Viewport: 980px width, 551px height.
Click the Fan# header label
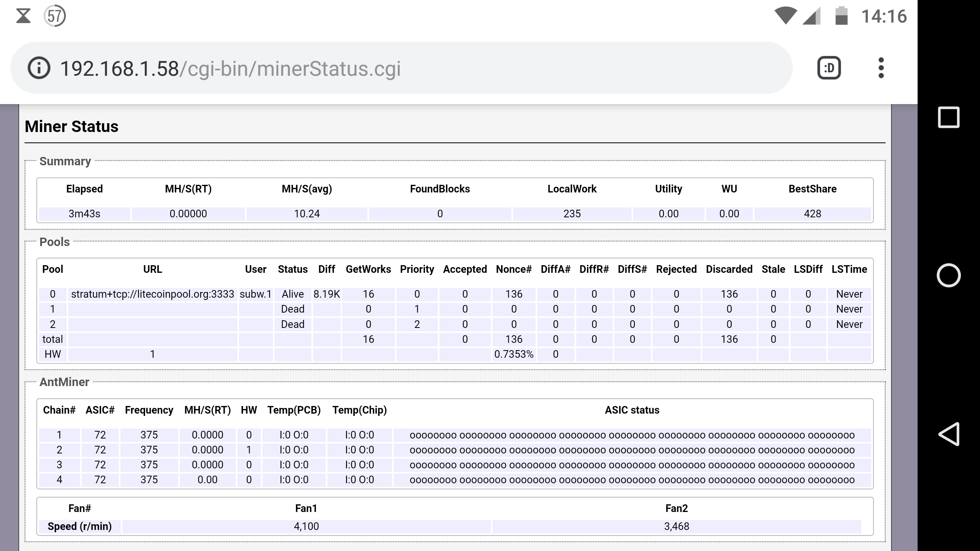80,508
